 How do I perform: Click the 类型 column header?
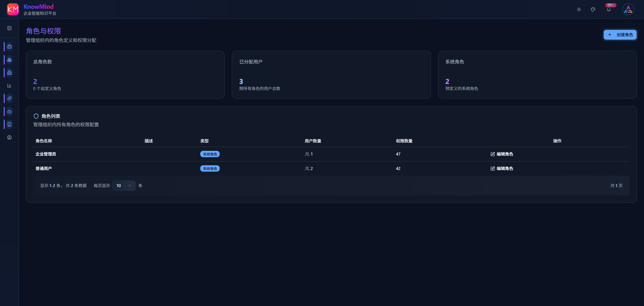204,141
